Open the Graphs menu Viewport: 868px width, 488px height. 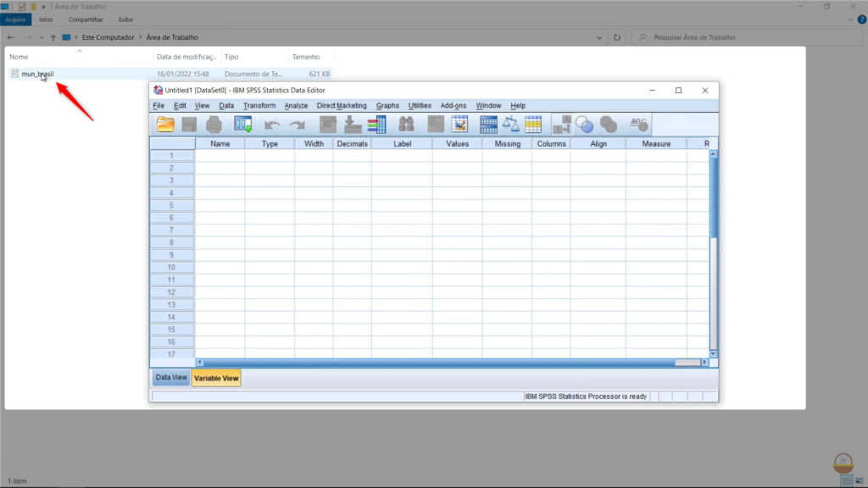(x=387, y=106)
